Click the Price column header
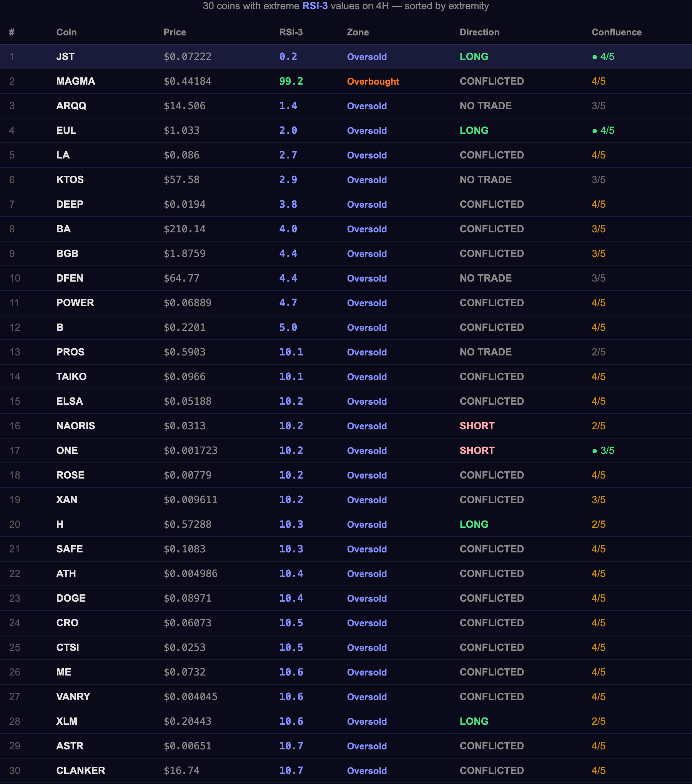Viewport: 692px width, 784px height. click(175, 32)
